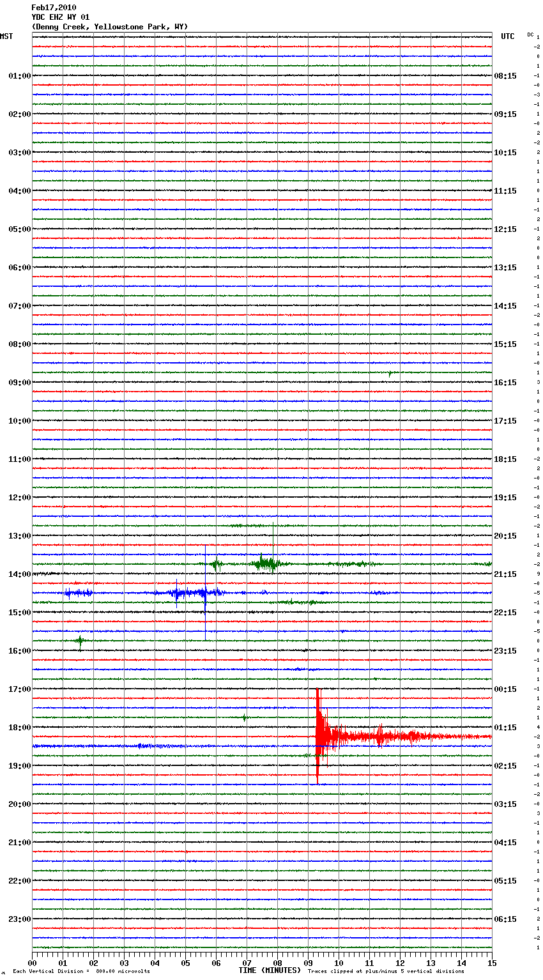Click minute tick 03 on bottom axis

pos(124,963)
